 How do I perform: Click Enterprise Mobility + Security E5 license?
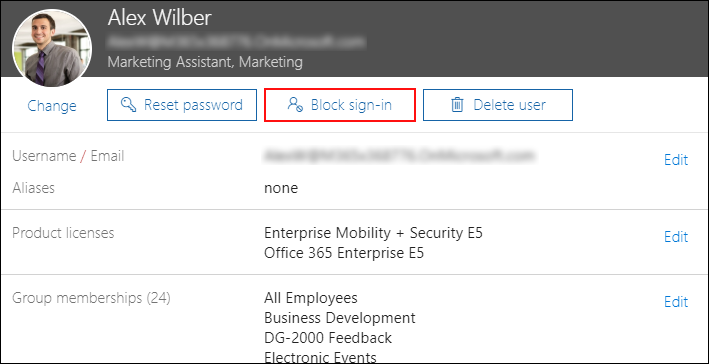(x=373, y=233)
